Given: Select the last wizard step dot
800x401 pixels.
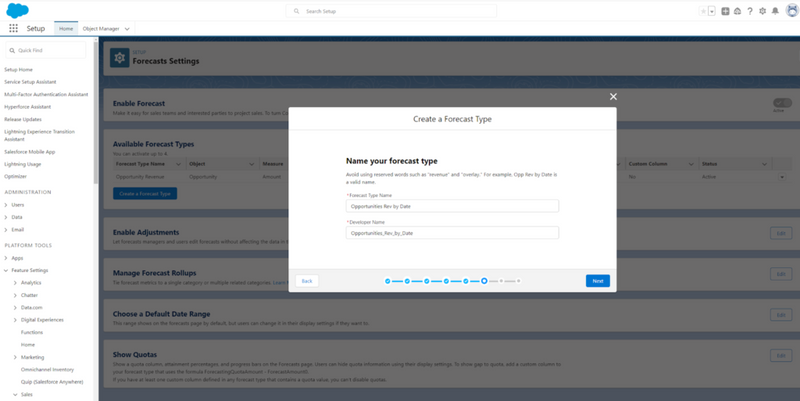Looking at the screenshot, I should point(518,281).
